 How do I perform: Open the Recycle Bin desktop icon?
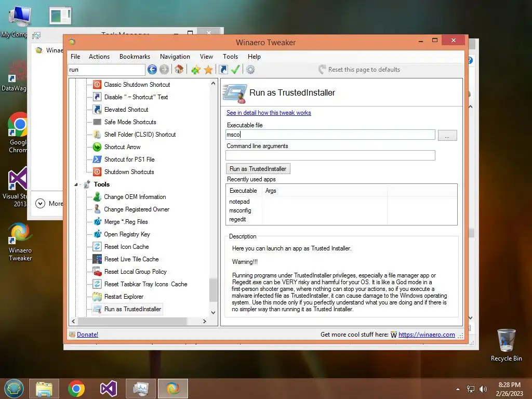(506, 345)
